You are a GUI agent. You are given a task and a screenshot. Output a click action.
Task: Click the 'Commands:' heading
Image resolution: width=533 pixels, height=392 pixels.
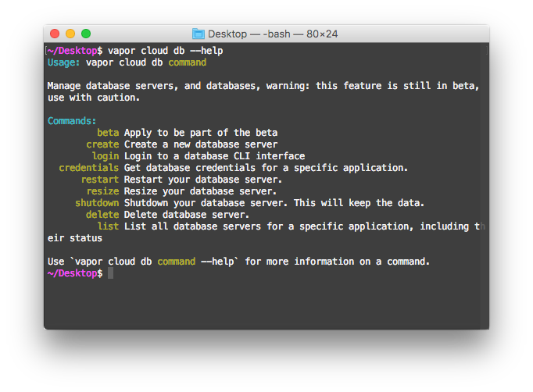(x=72, y=121)
